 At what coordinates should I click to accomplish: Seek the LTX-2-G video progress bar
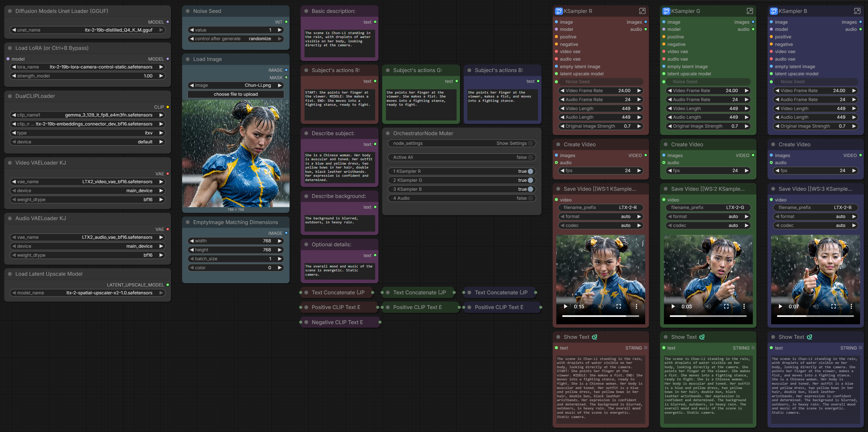[x=708, y=316]
